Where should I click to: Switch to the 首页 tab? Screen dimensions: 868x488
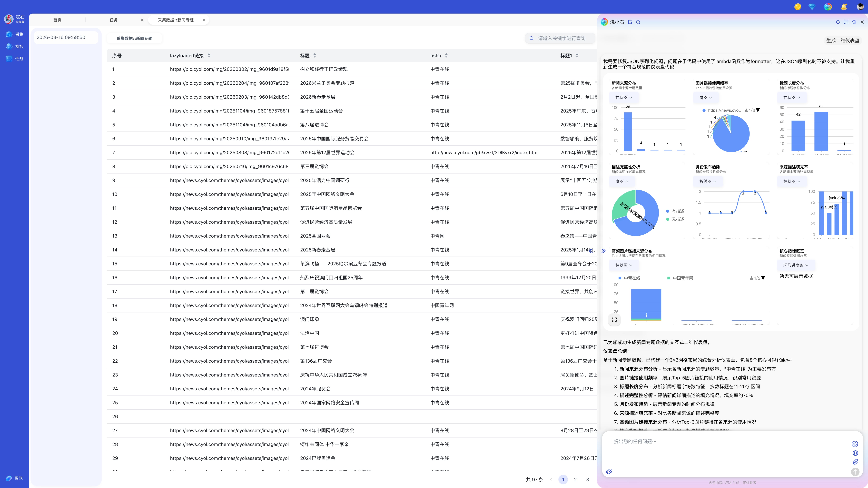click(x=57, y=20)
